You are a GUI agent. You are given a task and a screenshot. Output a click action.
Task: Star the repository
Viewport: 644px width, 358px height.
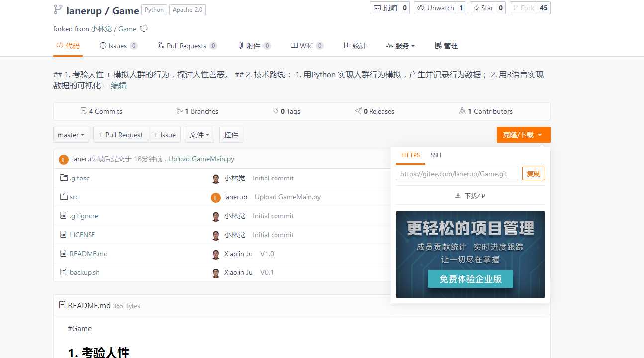(x=483, y=8)
